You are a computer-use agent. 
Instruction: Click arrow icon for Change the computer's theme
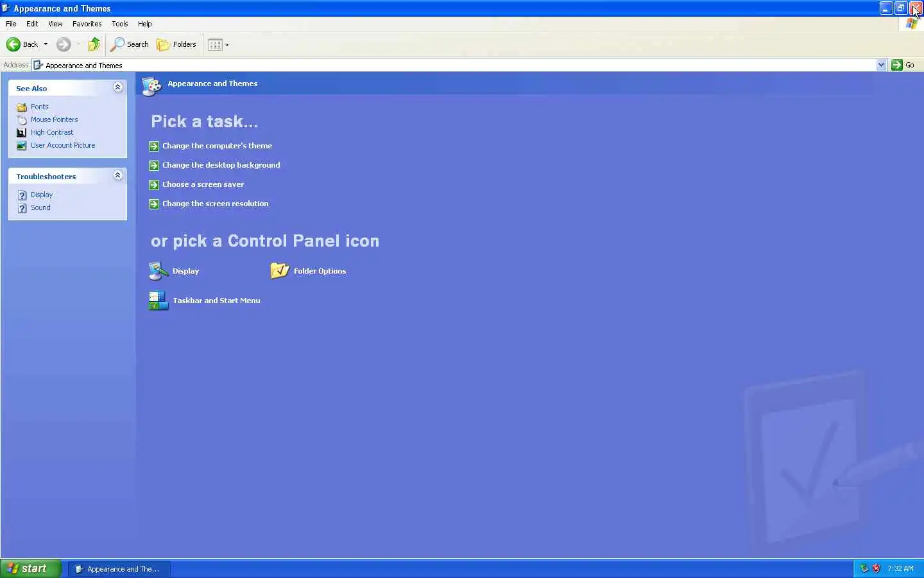154,146
